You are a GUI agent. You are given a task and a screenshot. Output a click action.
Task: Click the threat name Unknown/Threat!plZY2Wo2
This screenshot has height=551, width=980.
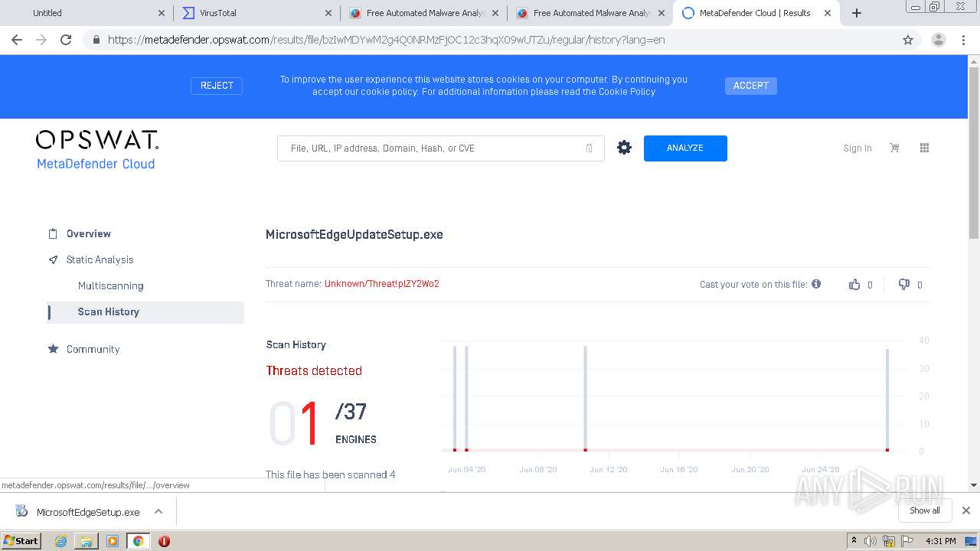tap(381, 284)
